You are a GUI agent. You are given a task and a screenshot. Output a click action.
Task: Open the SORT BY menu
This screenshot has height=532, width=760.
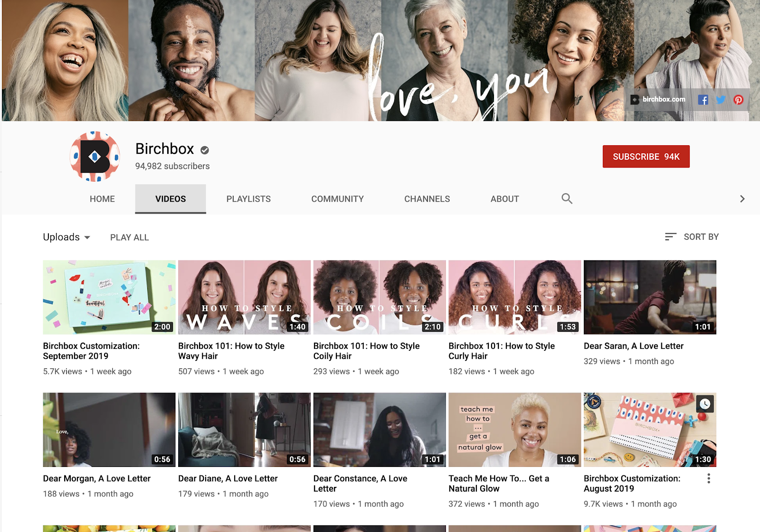pos(692,236)
